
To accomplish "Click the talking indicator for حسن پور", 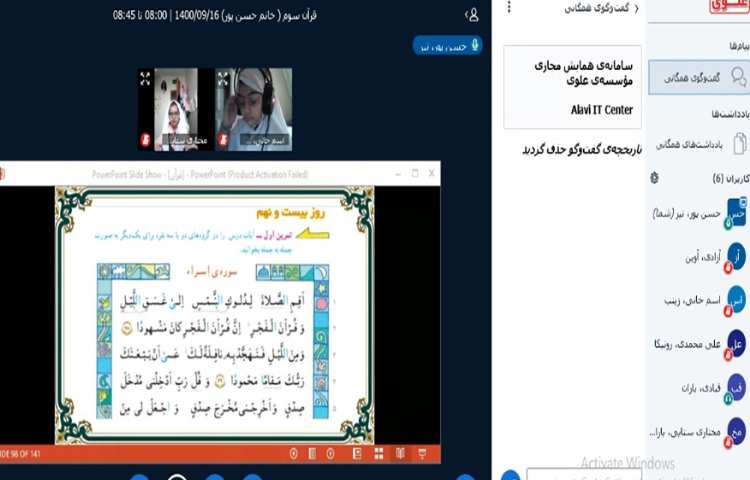I will point(447,46).
